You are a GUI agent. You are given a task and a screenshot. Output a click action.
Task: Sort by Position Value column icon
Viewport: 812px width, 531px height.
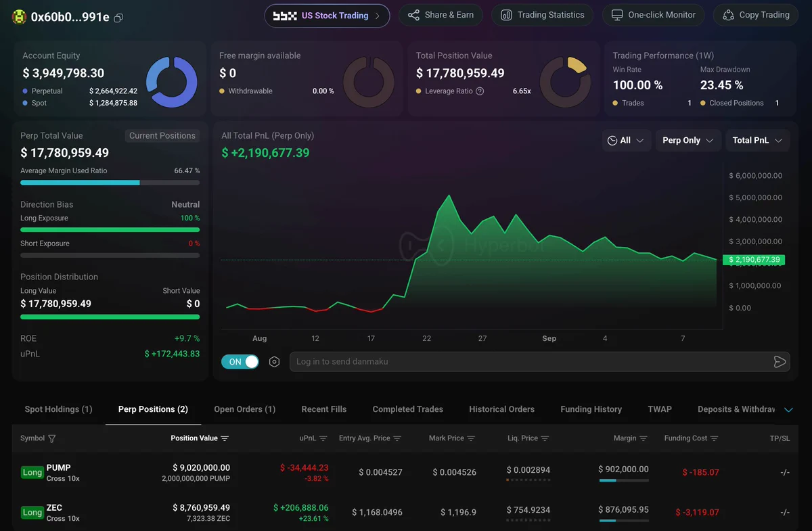pos(225,438)
